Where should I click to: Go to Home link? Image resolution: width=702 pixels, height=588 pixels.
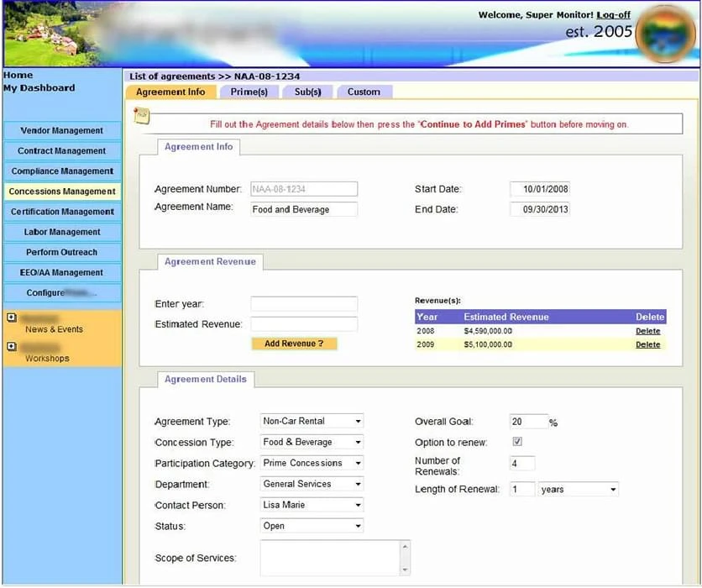tap(18, 76)
